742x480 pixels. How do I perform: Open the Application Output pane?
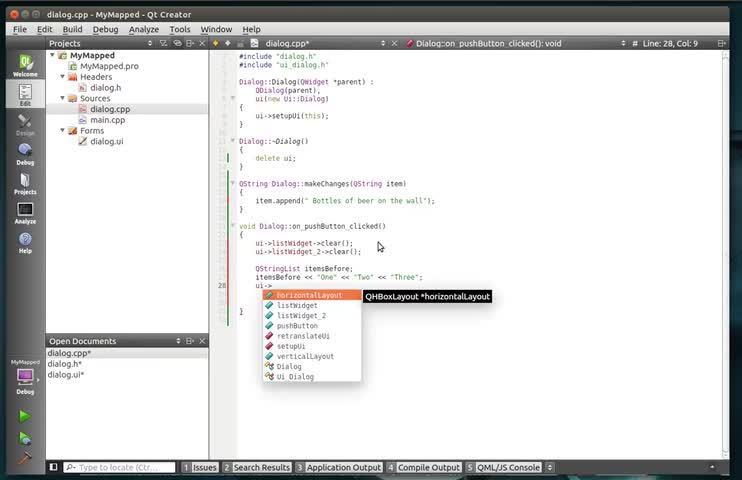point(338,467)
